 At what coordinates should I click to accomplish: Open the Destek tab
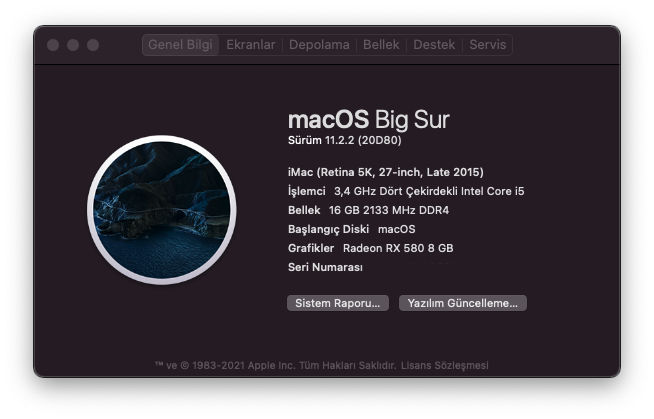tap(434, 45)
